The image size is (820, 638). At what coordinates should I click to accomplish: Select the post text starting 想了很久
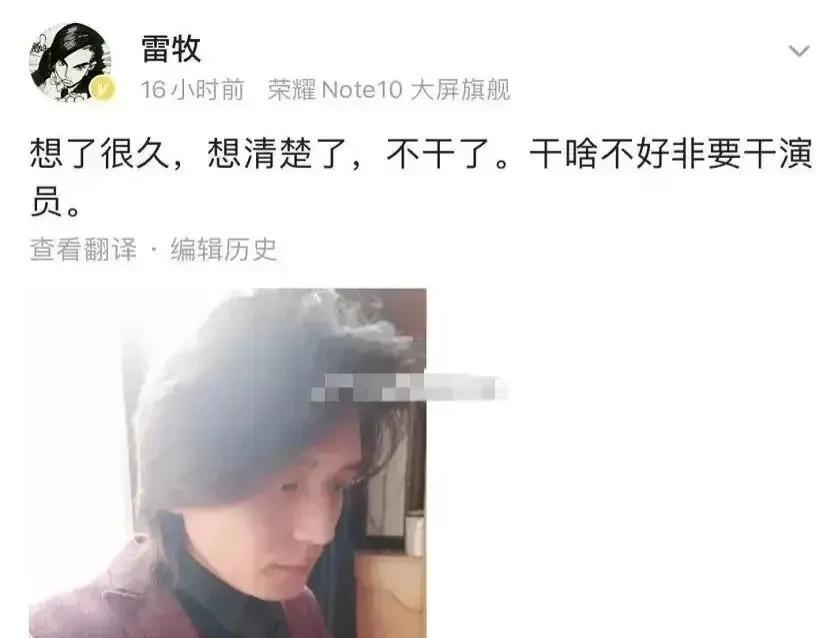click(421, 178)
